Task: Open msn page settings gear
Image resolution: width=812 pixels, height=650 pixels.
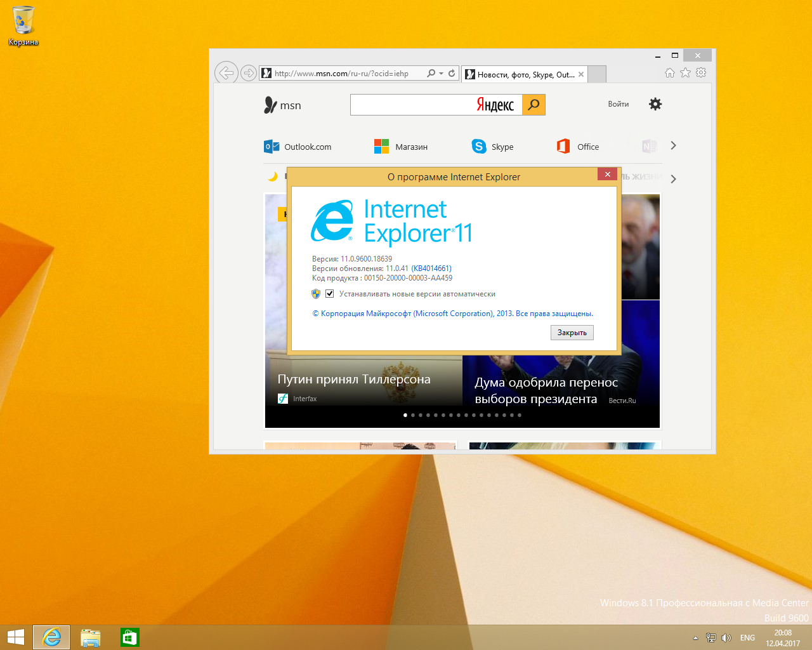Action: [655, 104]
